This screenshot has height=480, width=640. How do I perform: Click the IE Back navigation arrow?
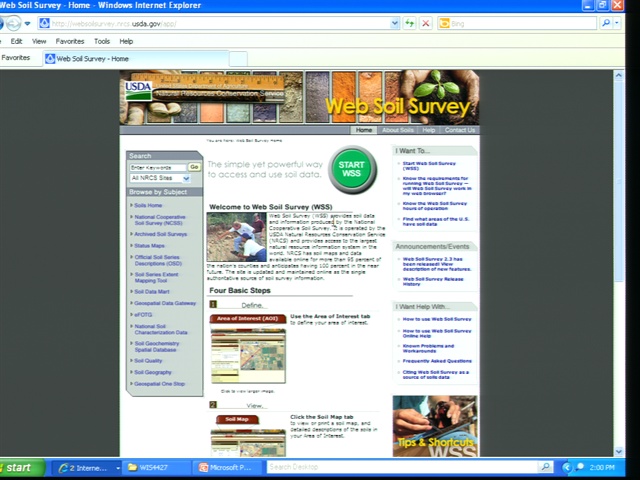coord(1,24)
